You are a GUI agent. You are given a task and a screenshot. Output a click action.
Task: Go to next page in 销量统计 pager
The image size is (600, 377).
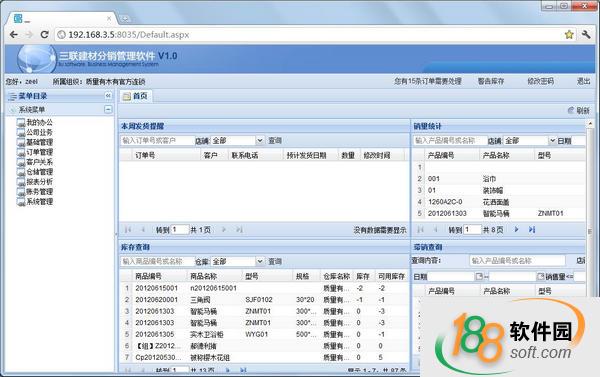[x=517, y=230]
